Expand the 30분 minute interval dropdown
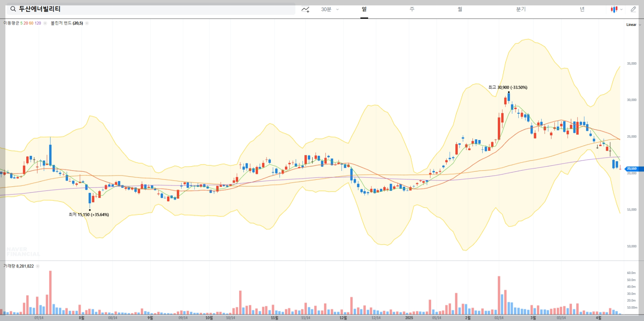The width and height of the screenshot is (644, 321). pyautogui.click(x=330, y=9)
